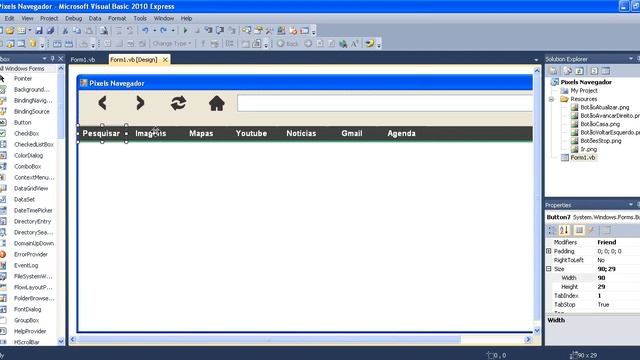Image resolution: width=640 pixels, height=360 pixels.
Task: Click the Solution Explorer Refresh icon
Action: [x=579, y=71]
